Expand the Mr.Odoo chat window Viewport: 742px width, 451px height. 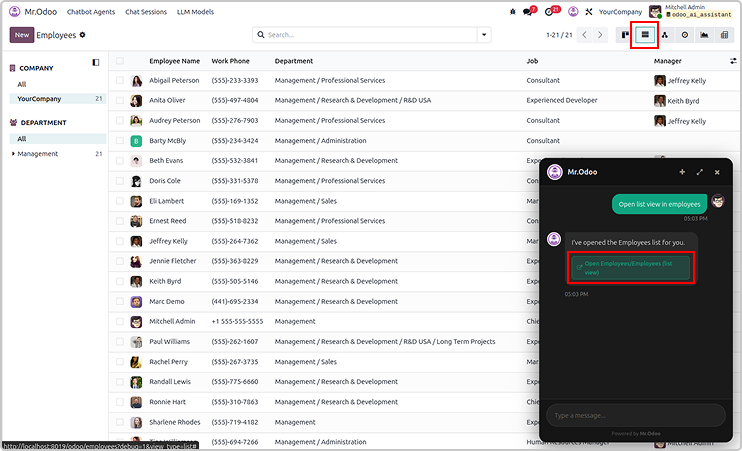tap(700, 172)
